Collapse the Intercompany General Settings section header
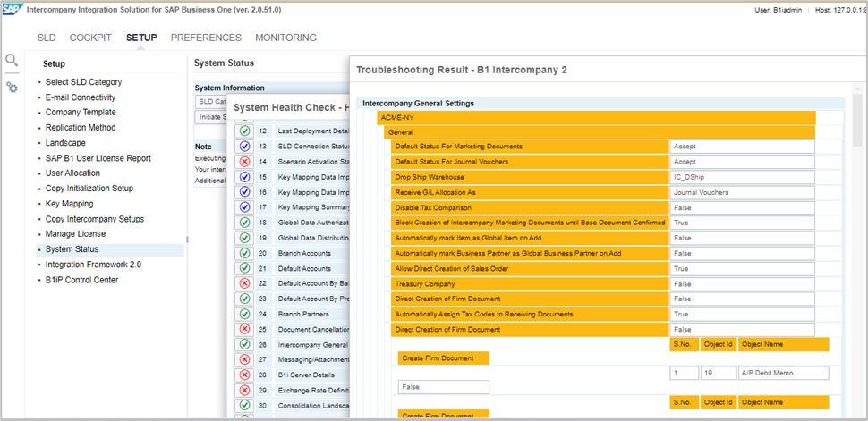 (x=418, y=103)
